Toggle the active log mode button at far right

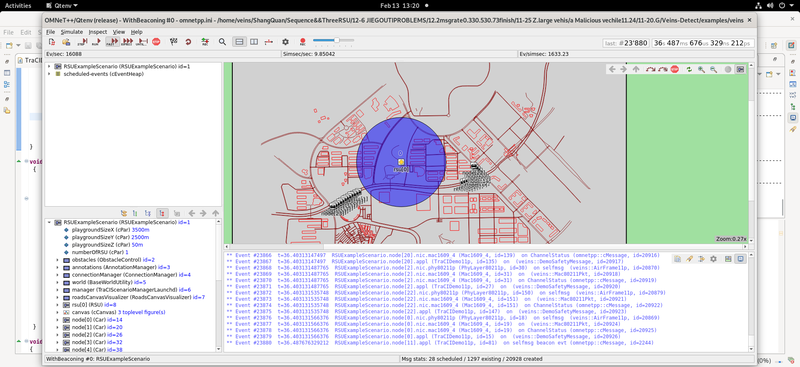(x=740, y=259)
